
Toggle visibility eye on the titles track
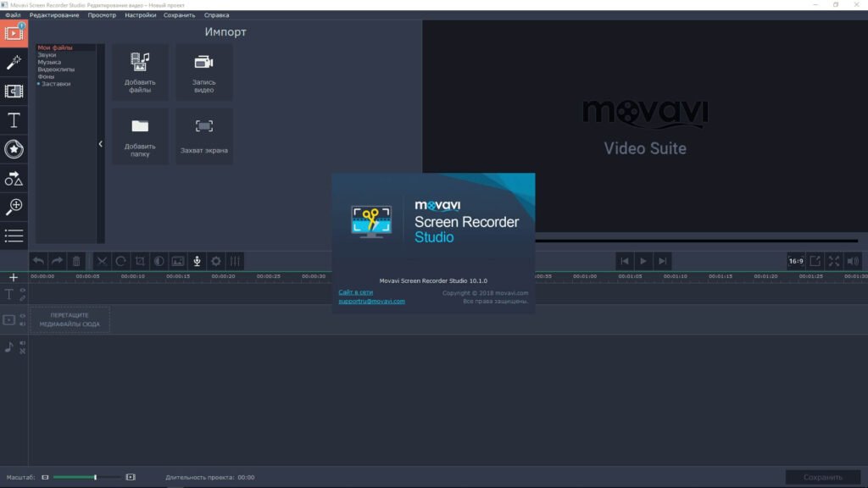(23, 291)
